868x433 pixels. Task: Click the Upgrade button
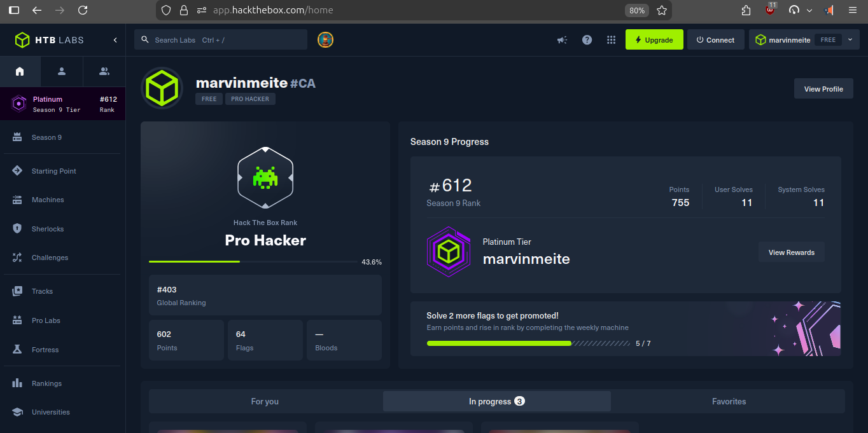tap(654, 39)
